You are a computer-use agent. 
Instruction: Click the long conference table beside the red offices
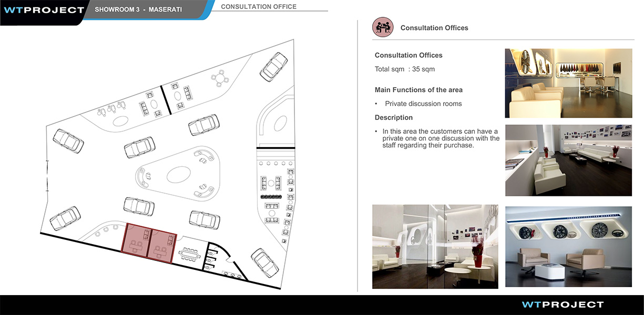click(189, 255)
